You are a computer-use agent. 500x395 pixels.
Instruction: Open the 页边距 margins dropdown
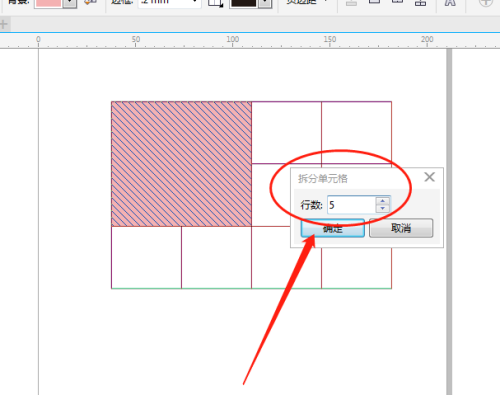[306, 3]
